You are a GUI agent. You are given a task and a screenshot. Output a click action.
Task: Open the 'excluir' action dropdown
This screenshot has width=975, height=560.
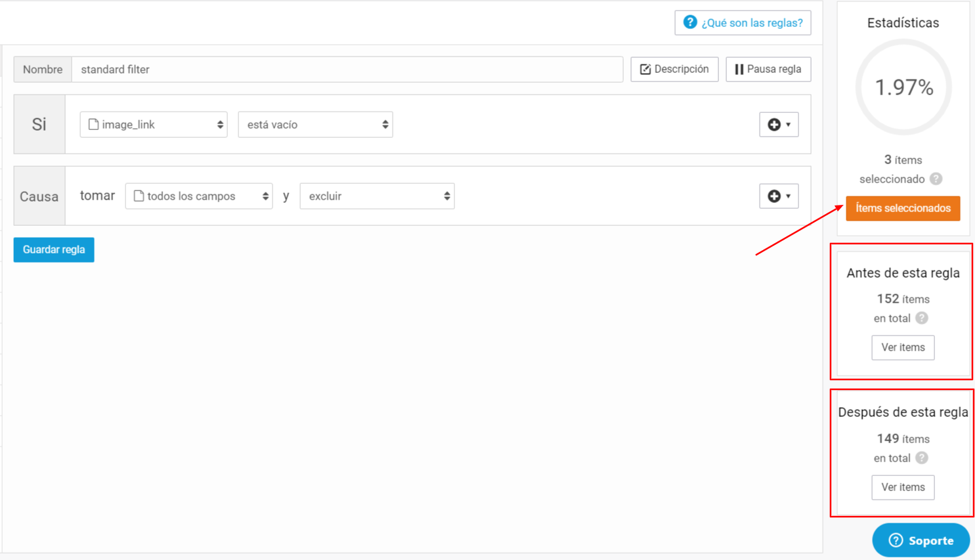point(377,196)
